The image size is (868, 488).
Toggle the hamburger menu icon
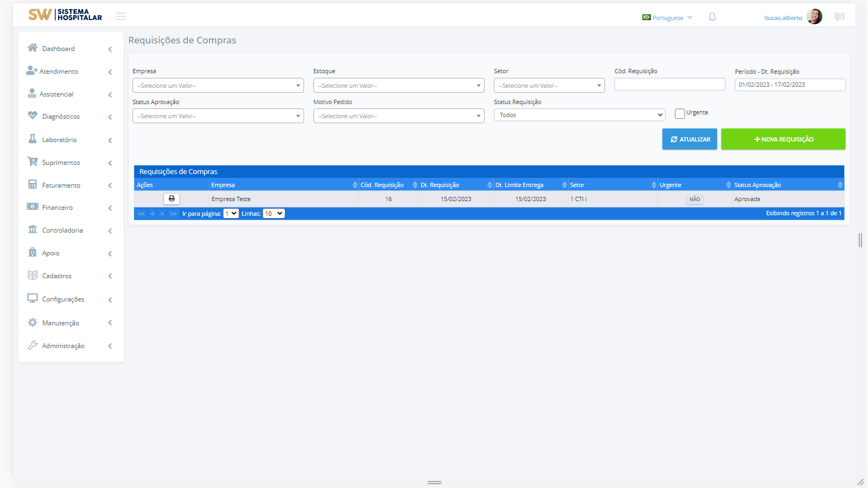121,17
